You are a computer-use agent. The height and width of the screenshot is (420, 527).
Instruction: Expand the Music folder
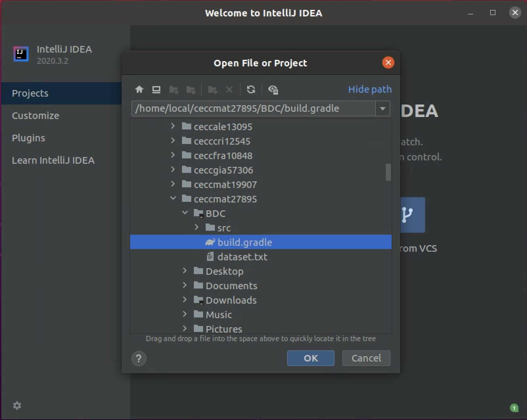(185, 314)
